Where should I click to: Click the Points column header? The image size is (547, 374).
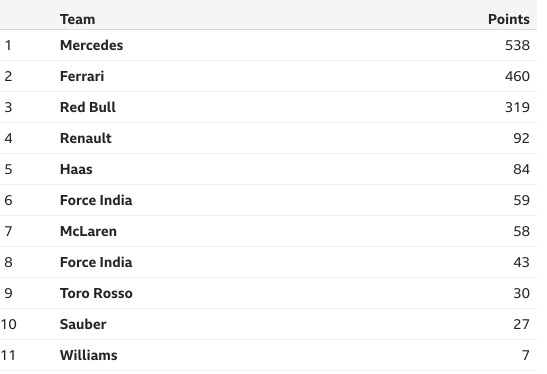tap(509, 19)
